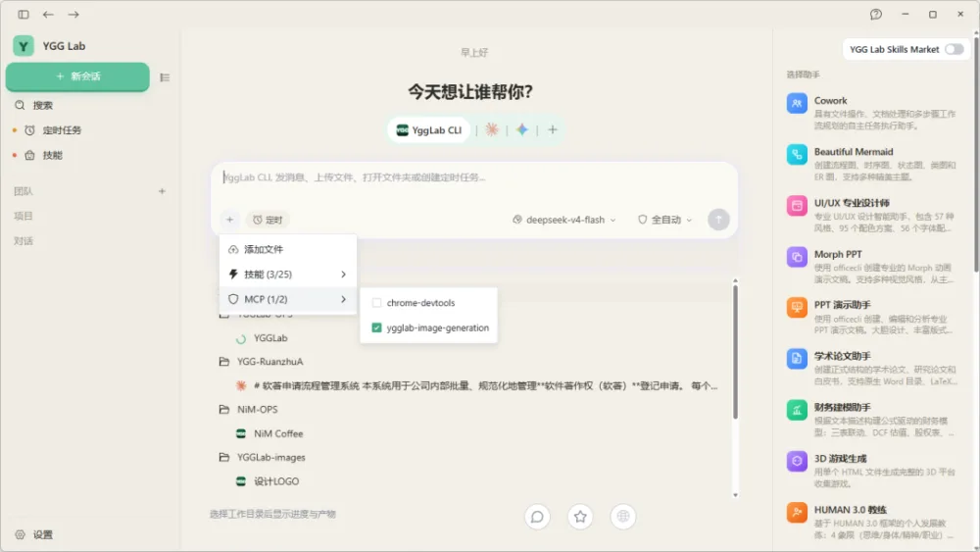The image size is (980, 552).
Task: Open the deepseek-v4-flash model dropdown
Action: [x=563, y=220]
